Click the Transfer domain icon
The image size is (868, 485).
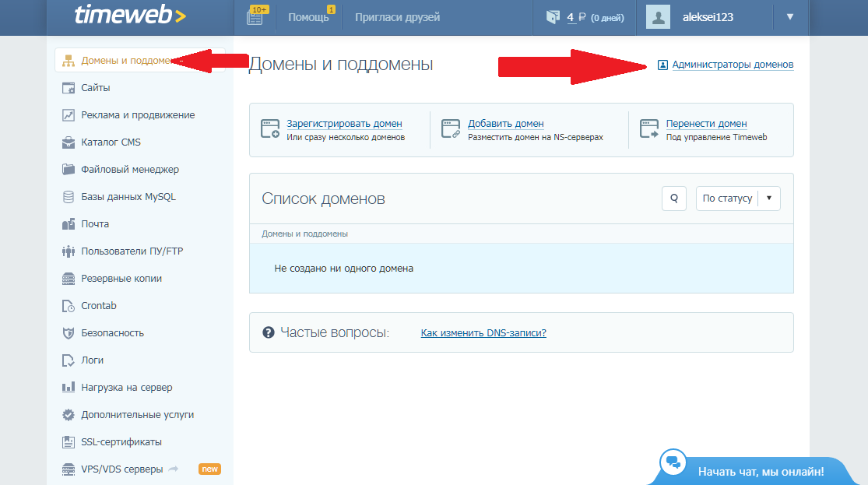(649, 128)
